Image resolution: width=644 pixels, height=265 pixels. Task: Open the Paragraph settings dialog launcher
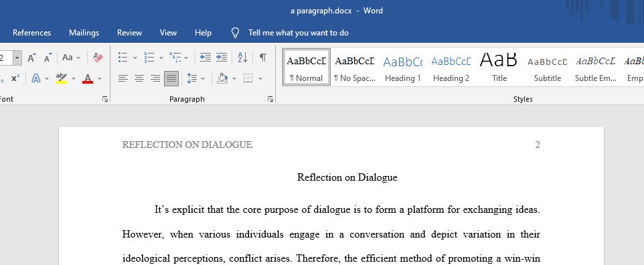point(270,99)
